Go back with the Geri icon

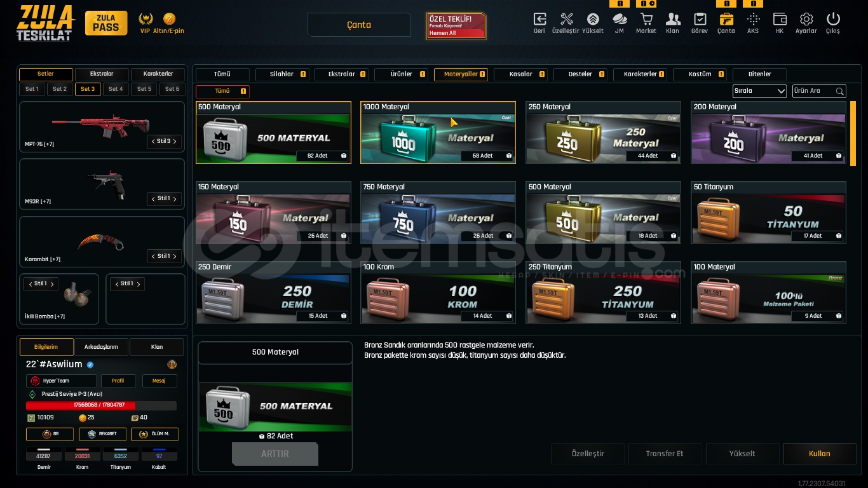539,19
